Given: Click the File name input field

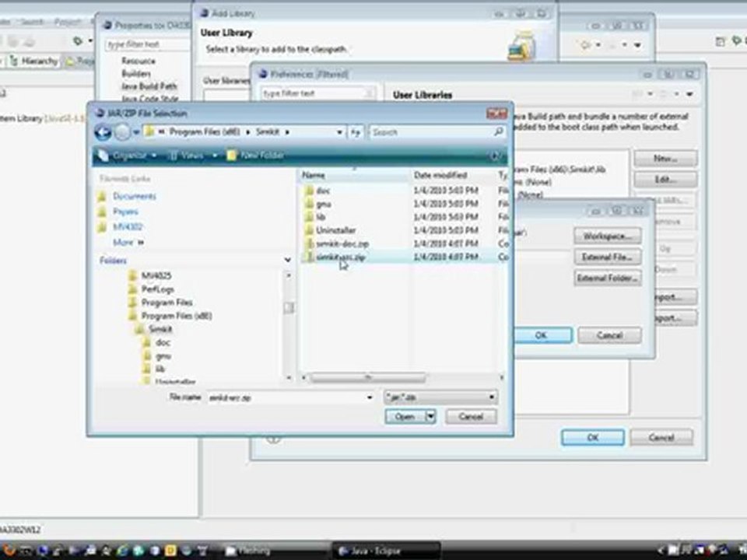Looking at the screenshot, I should pyautogui.click(x=286, y=397).
